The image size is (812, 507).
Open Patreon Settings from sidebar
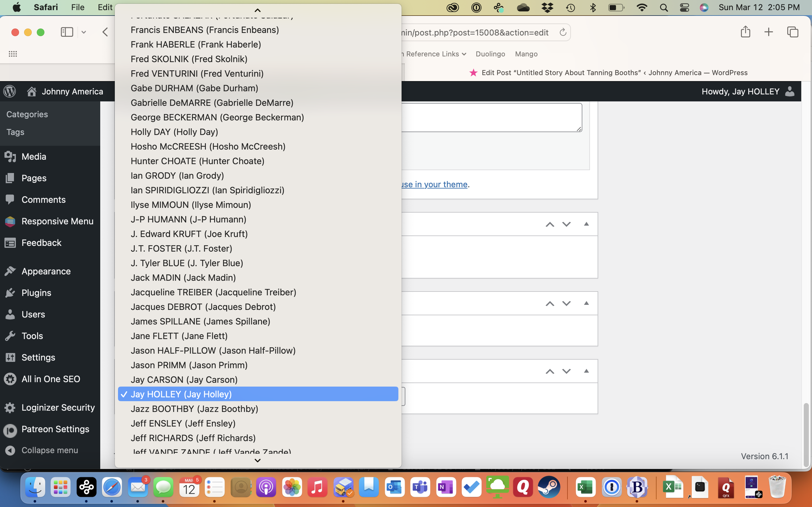pos(56,429)
